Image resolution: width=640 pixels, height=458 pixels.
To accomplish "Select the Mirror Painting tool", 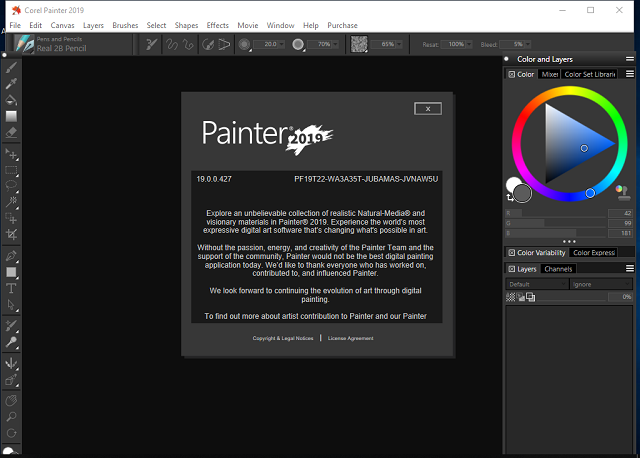I will 11,363.
